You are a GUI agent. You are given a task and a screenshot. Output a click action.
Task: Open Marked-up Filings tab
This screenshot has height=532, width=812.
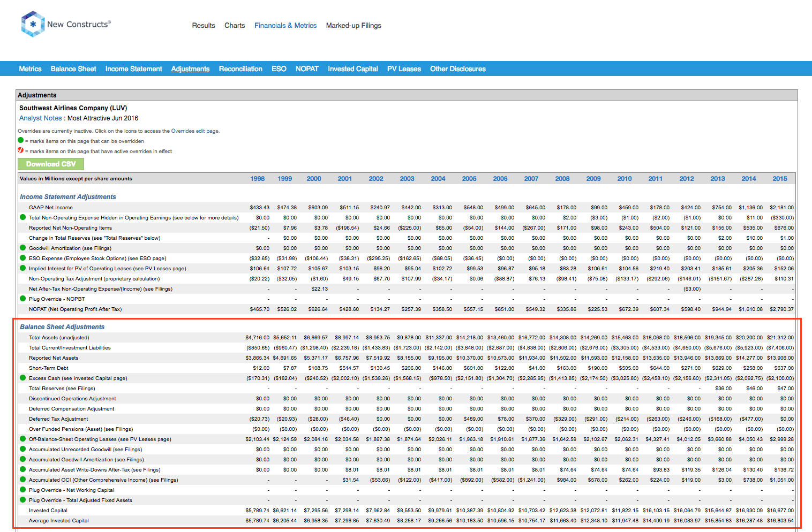(354, 25)
